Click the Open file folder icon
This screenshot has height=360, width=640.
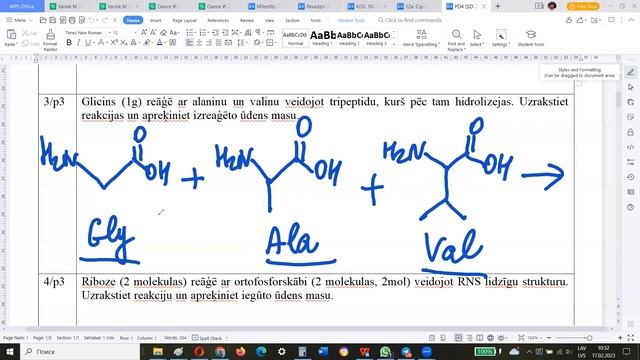(43, 20)
